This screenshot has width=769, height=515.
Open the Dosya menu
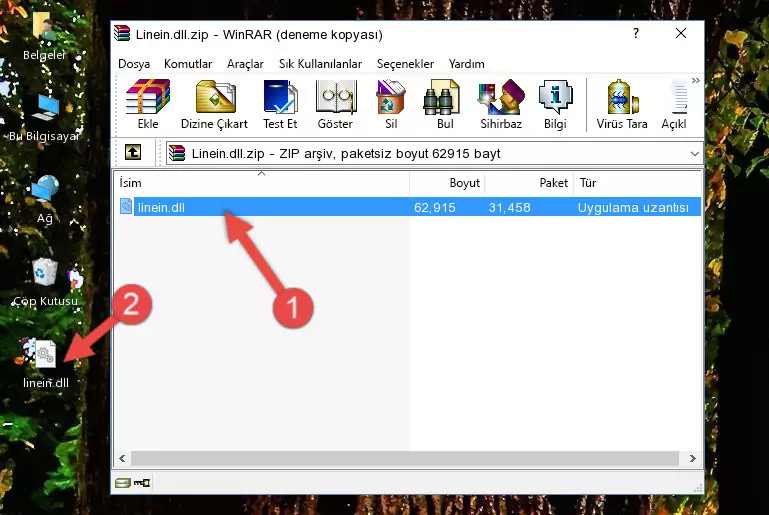pyautogui.click(x=134, y=64)
